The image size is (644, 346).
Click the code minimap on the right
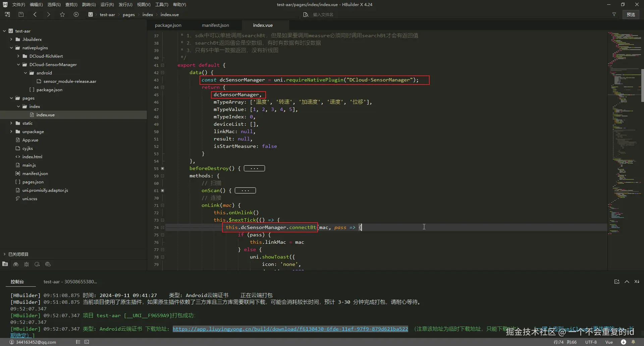pos(624,134)
